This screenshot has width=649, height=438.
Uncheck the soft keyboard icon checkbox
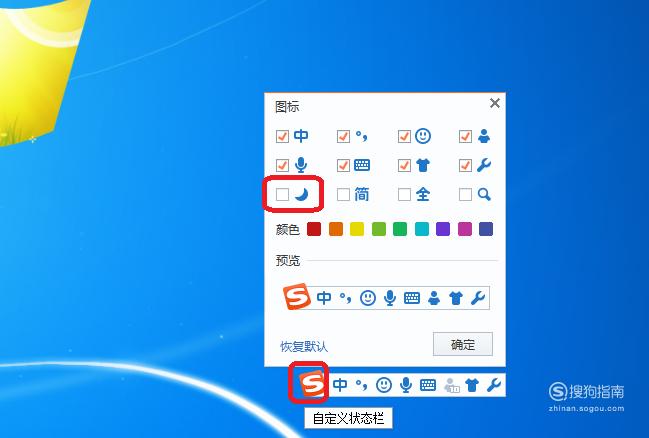coord(343,165)
